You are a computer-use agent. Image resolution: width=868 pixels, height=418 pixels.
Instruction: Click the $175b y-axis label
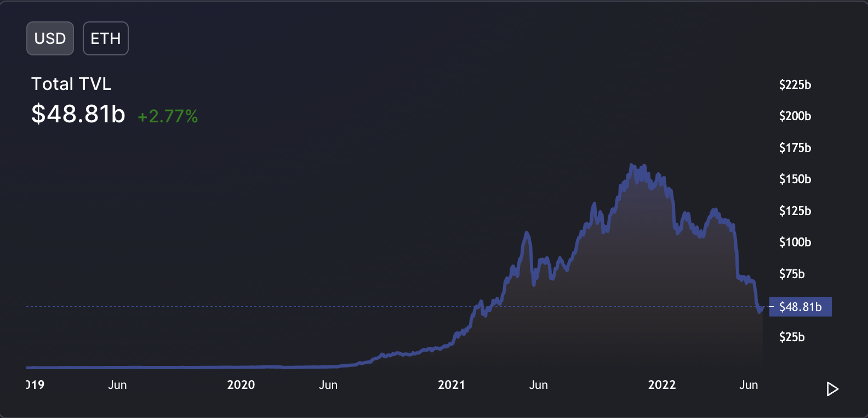[795, 148]
